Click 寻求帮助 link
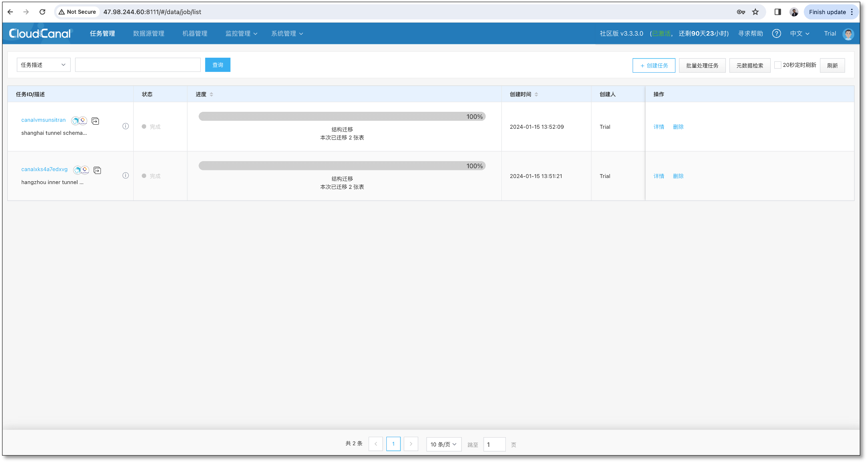868x465 pixels. (751, 34)
